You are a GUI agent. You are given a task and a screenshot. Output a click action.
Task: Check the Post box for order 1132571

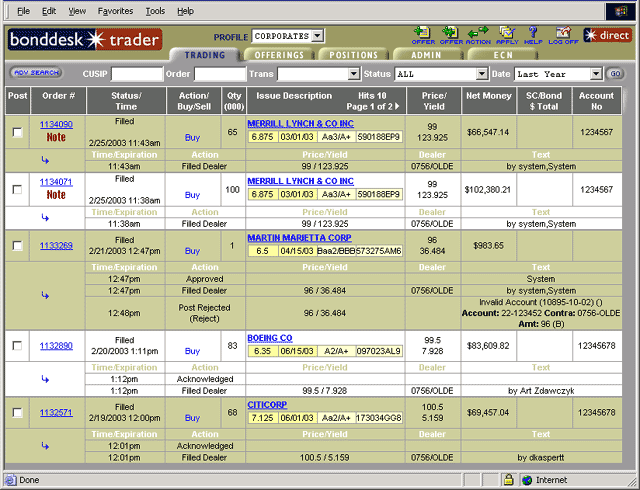(17, 412)
